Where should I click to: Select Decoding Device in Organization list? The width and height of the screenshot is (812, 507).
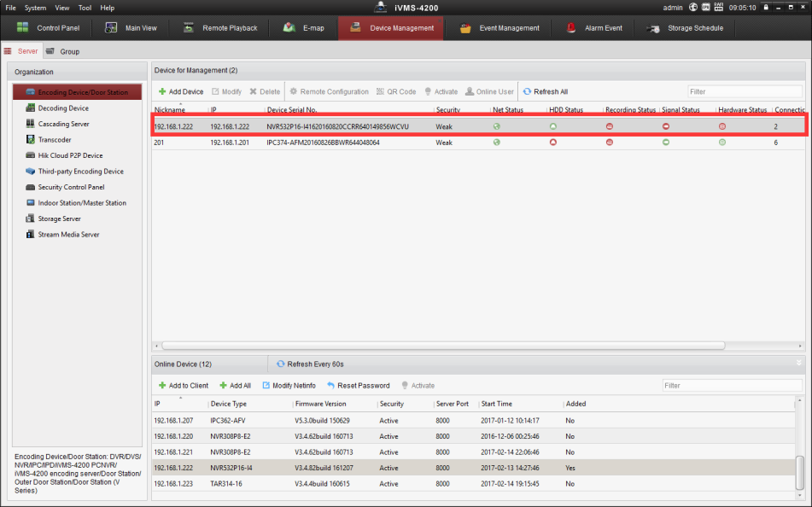tap(62, 108)
